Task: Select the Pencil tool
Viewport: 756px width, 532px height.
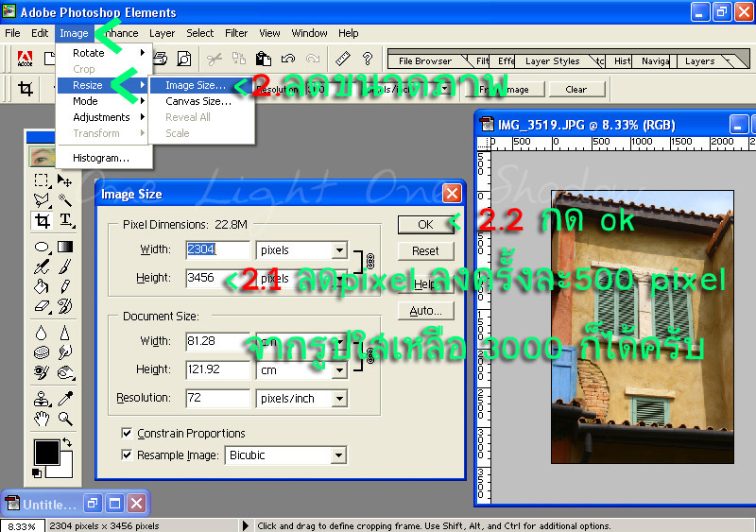Action: [x=65, y=286]
